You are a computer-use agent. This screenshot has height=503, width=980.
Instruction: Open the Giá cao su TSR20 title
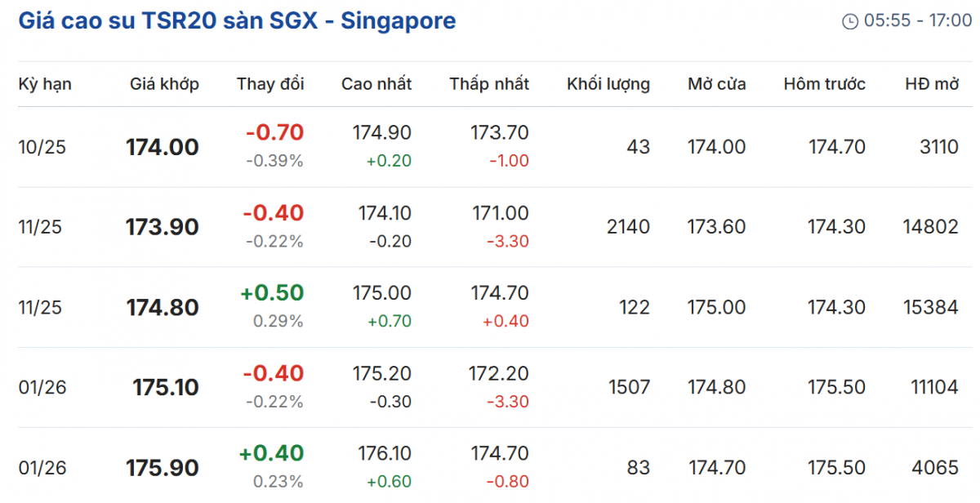tap(237, 21)
